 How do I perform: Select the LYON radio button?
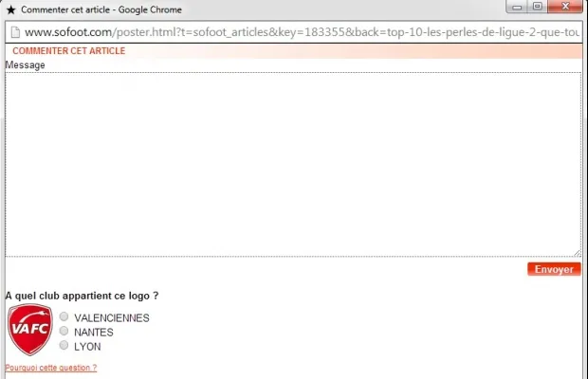pos(64,345)
